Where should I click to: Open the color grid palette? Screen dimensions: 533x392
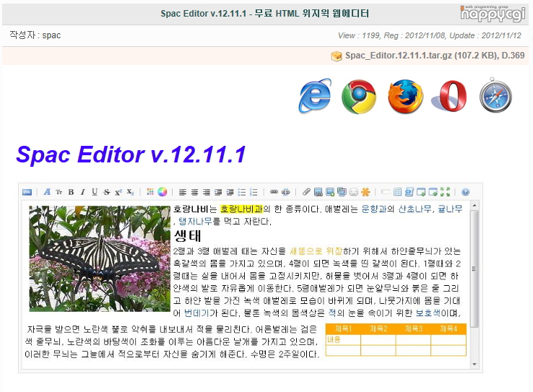[x=150, y=192]
